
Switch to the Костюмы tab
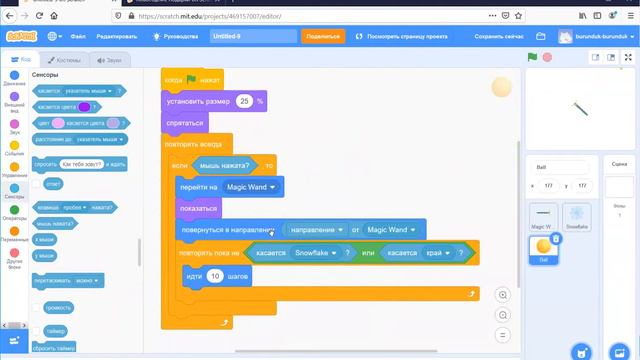coord(64,60)
